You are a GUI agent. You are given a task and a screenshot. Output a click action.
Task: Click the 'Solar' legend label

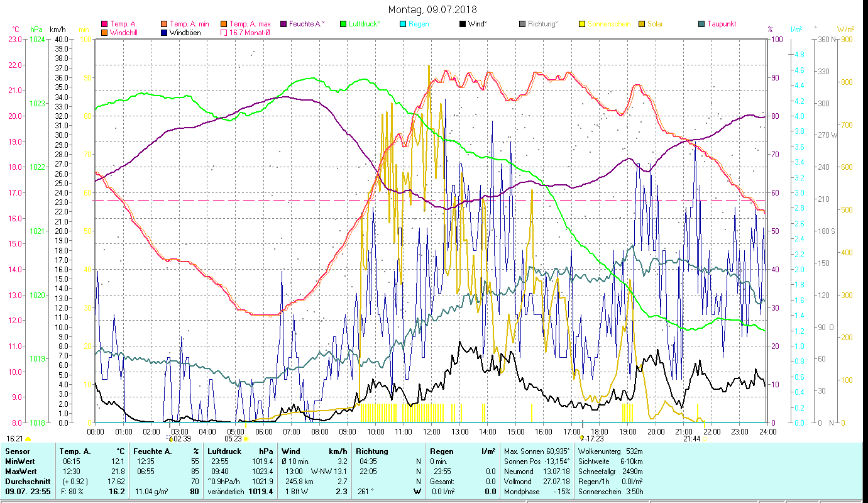[x=655, y=24]
